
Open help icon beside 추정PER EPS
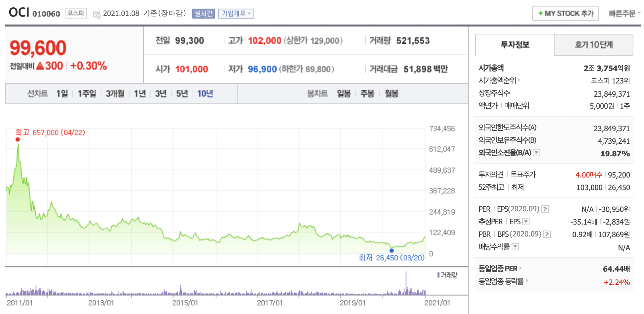[526, 222]
